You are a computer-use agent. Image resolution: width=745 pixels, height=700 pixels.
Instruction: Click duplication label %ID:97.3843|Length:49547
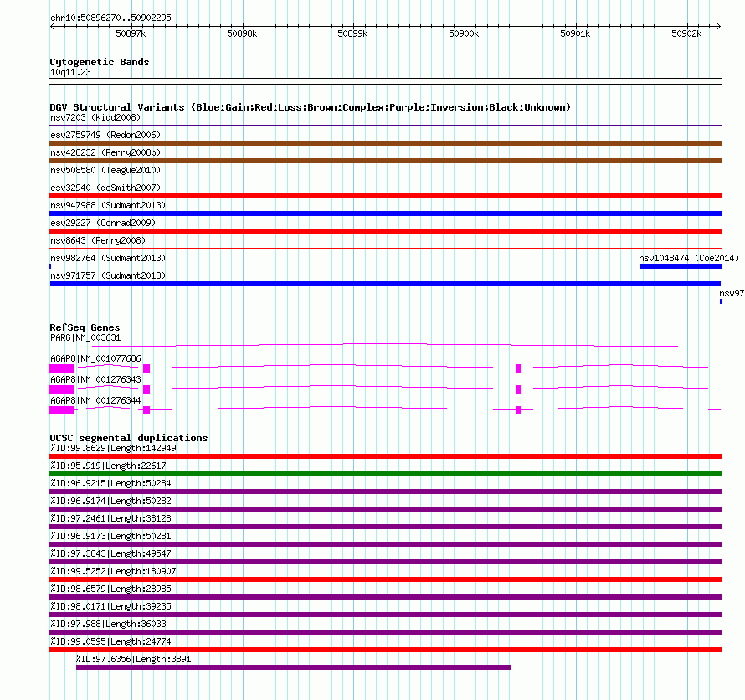[110, 553]
